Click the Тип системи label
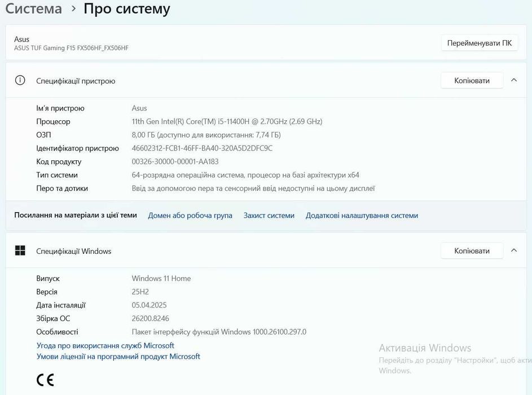The width and height of the screenshot is (532, 395). click(x=57, y=175)
